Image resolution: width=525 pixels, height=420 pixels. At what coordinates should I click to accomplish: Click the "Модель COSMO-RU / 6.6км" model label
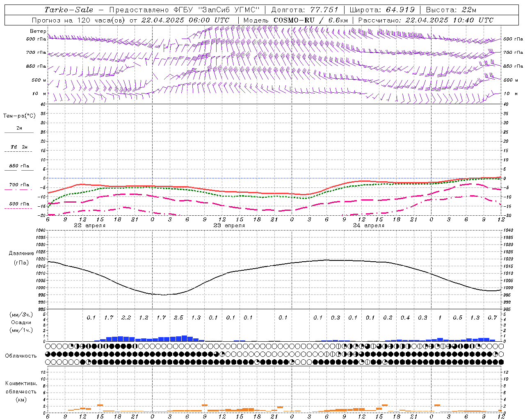pyautogui.click(x=296, y=20)
